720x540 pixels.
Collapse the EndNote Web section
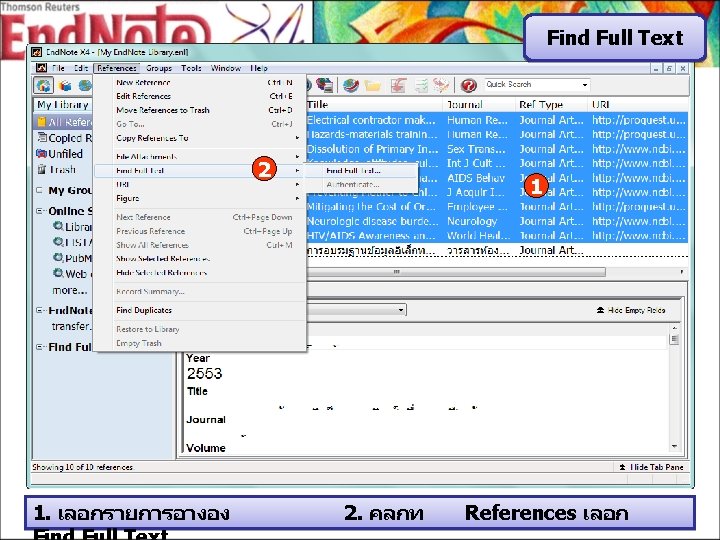[39, 310]
